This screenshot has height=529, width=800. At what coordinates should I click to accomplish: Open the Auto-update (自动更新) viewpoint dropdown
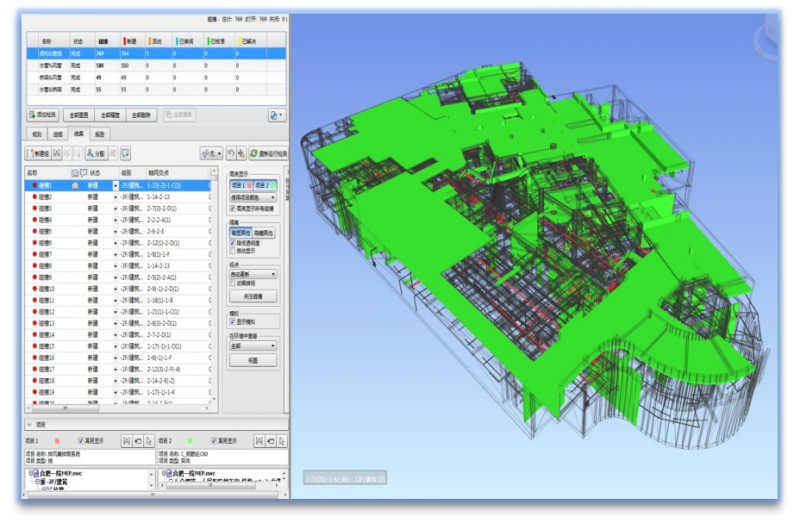tap(252, 273)
